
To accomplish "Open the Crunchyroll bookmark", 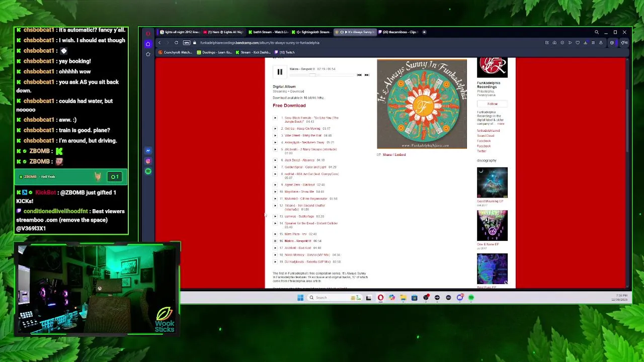I will (x=176, y=52).
